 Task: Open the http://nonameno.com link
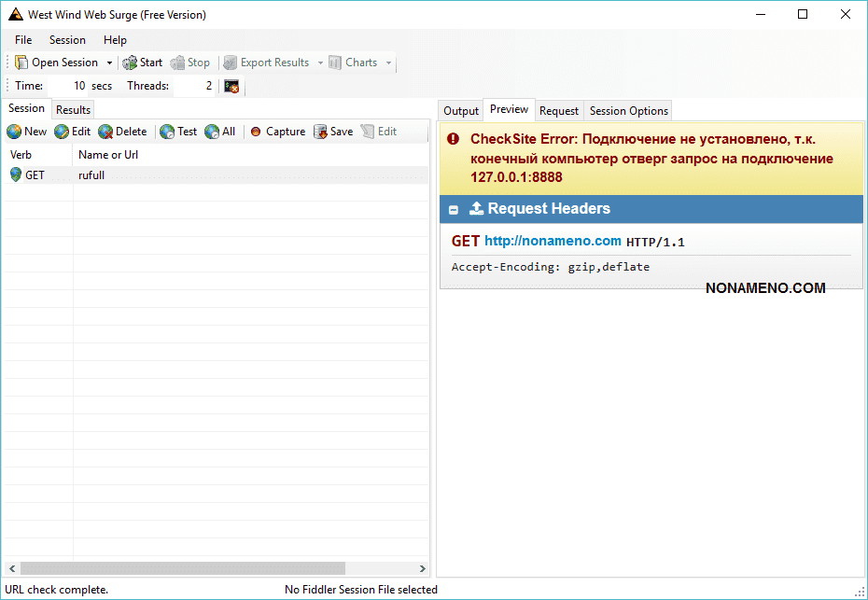[553, 241]
